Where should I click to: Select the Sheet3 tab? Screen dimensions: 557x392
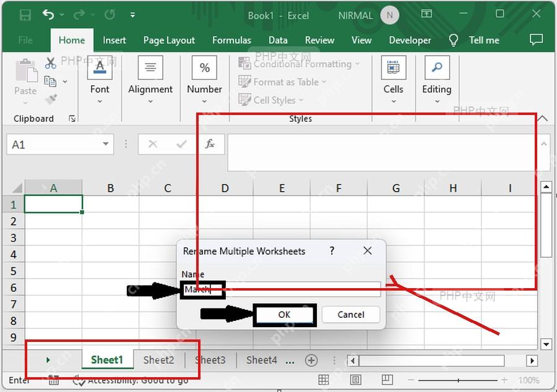(x=210, y=360)
